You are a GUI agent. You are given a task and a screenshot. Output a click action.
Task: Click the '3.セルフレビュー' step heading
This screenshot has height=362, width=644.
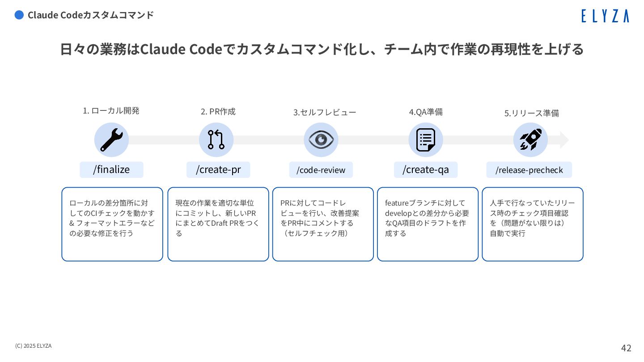[x=325, y=112]
